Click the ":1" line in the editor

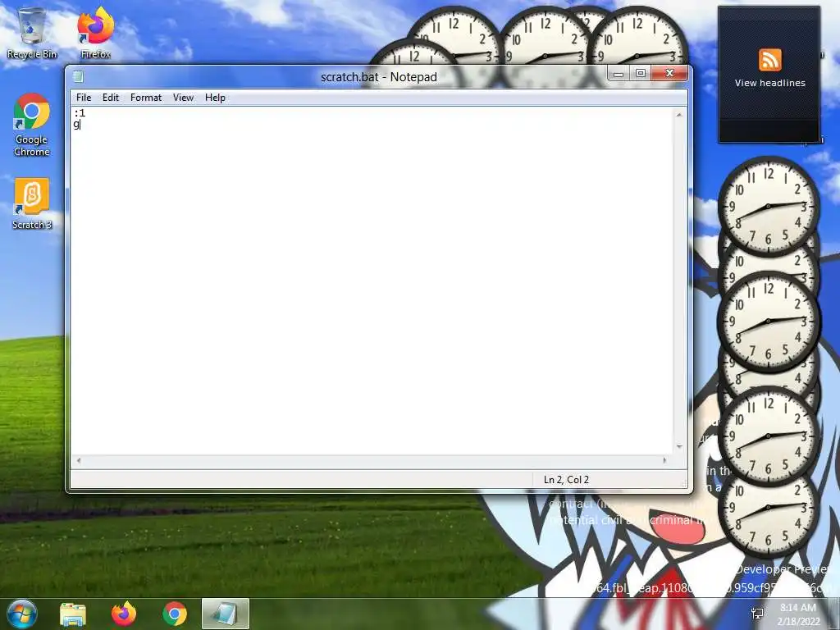[x=80, y=113]
